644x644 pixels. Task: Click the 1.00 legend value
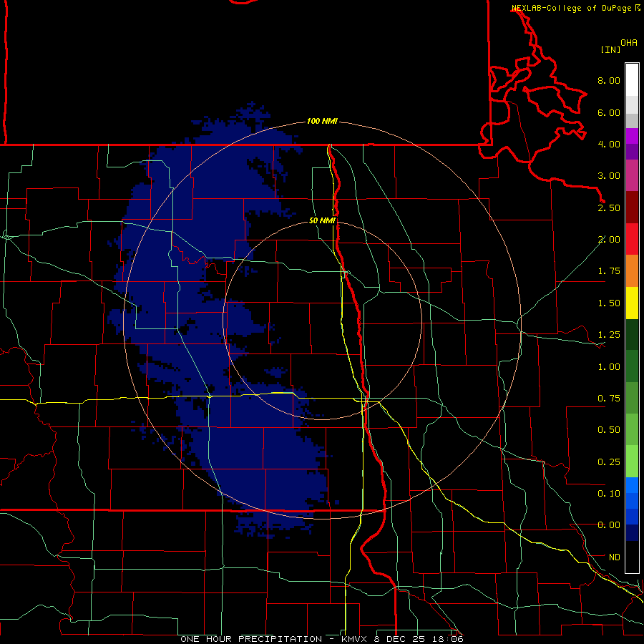tap(609, 367)
